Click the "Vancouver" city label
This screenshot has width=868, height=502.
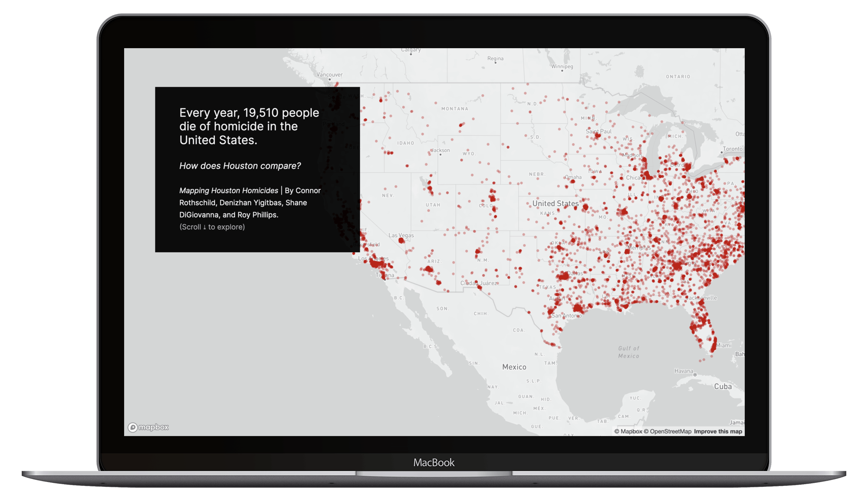(329, 75)
